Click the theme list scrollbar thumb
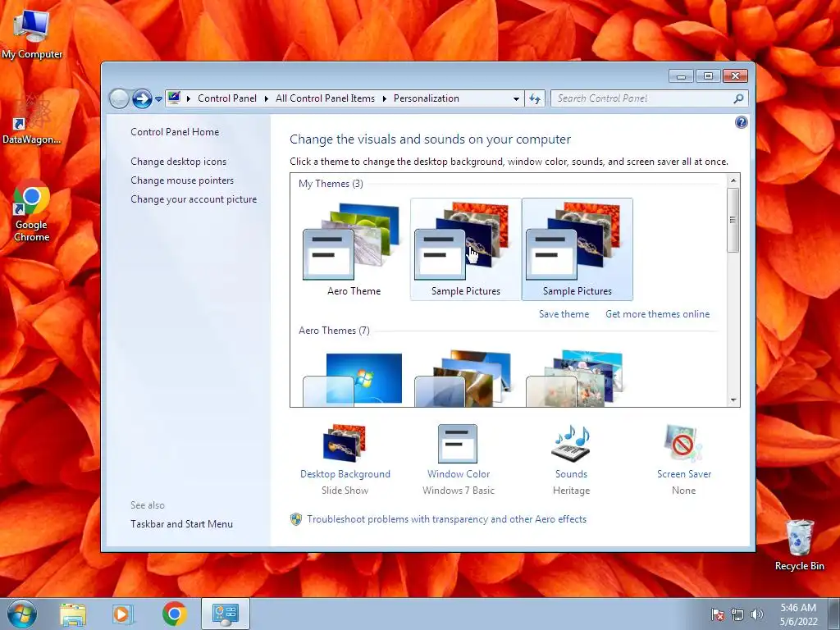Viewport: 840px width, 630px height. pyautogui.click(x=733, y=220)
